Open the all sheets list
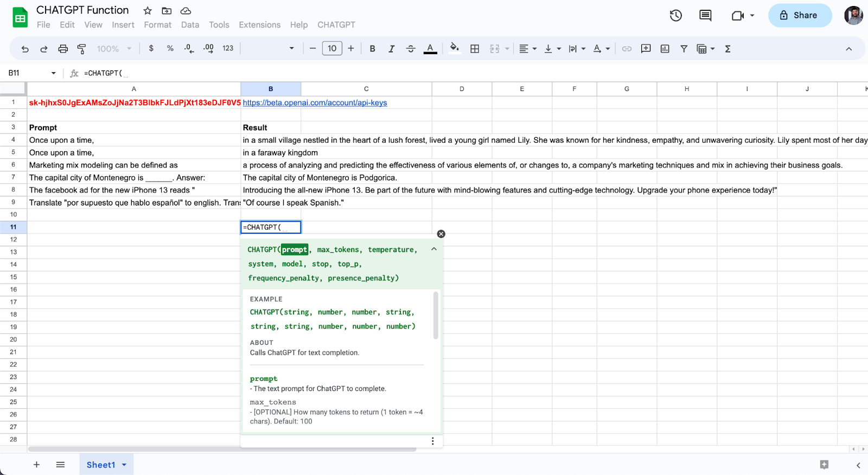Image resolution: width=868 pixels, height=475 pixels. 60,465
